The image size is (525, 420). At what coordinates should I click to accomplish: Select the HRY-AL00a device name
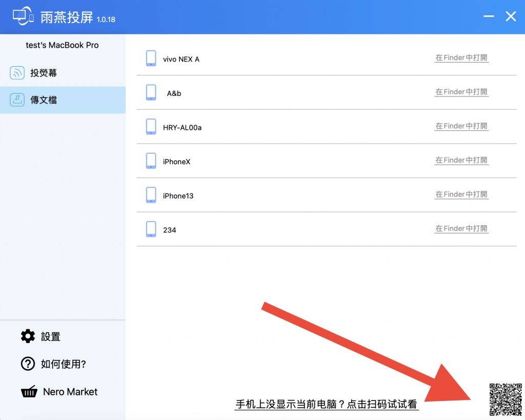click(x=182, y=128)
